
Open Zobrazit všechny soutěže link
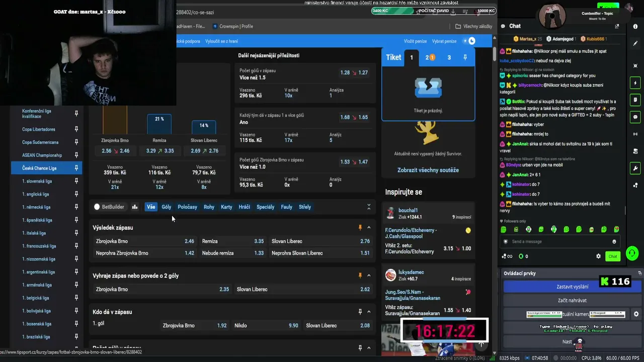pos(428,170)
